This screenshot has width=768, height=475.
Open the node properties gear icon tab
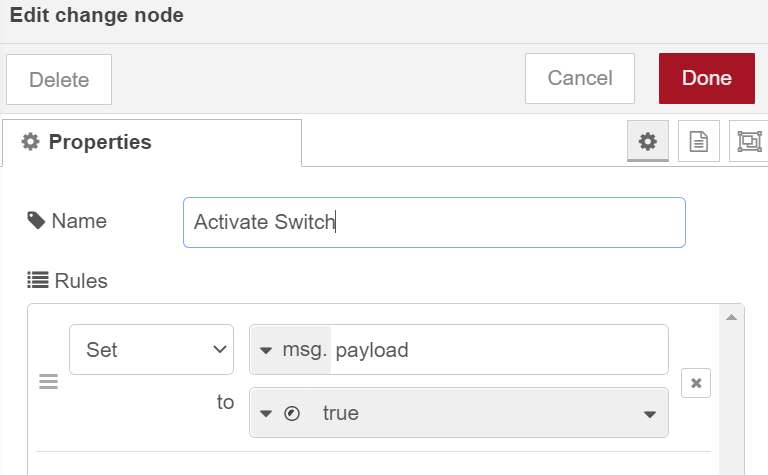(x=648, y=141)
